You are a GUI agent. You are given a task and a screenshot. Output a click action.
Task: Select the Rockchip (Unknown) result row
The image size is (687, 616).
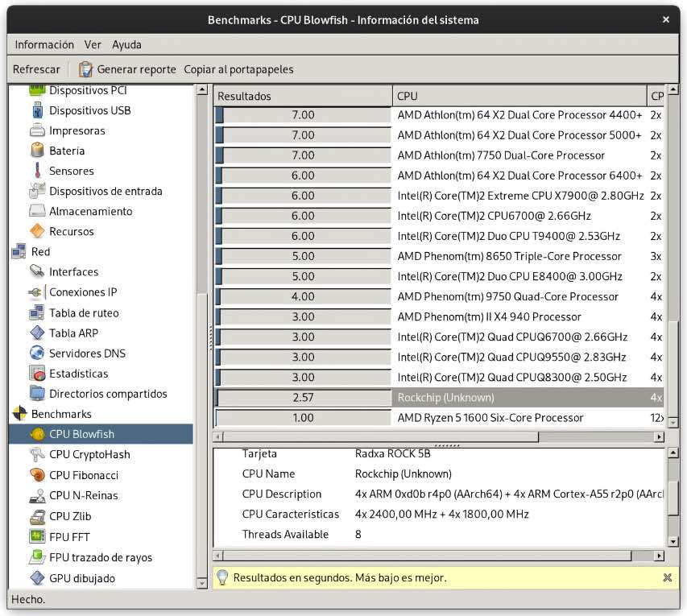[x=439, y=397]
